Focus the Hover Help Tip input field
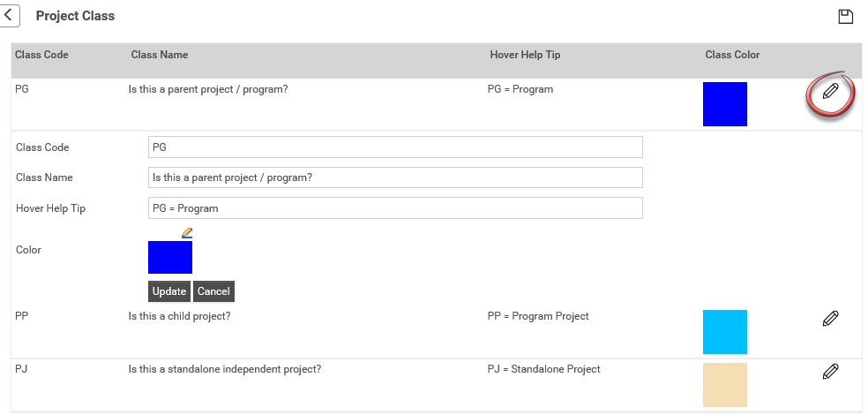 click(x=395, y=208)
